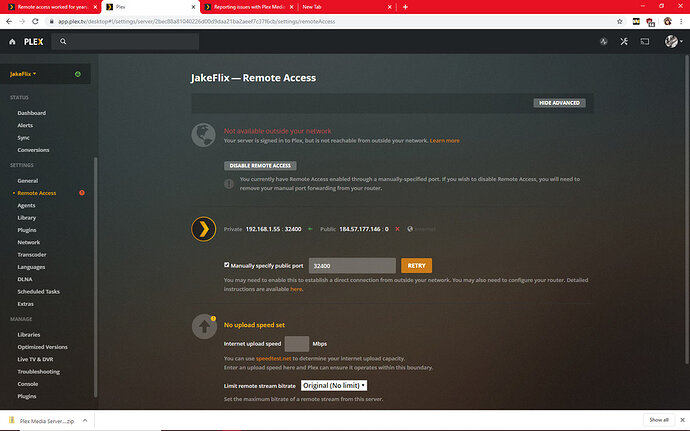Bookmark this page with the star icon
The width and height of the screenshot is (690, 431).
[620, 21]
